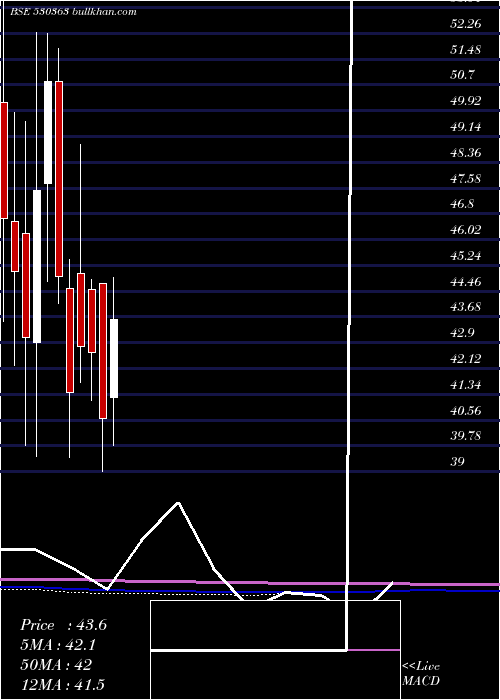Click the 41.34 price axis label

pyautogui.click(x=466, y=385)
